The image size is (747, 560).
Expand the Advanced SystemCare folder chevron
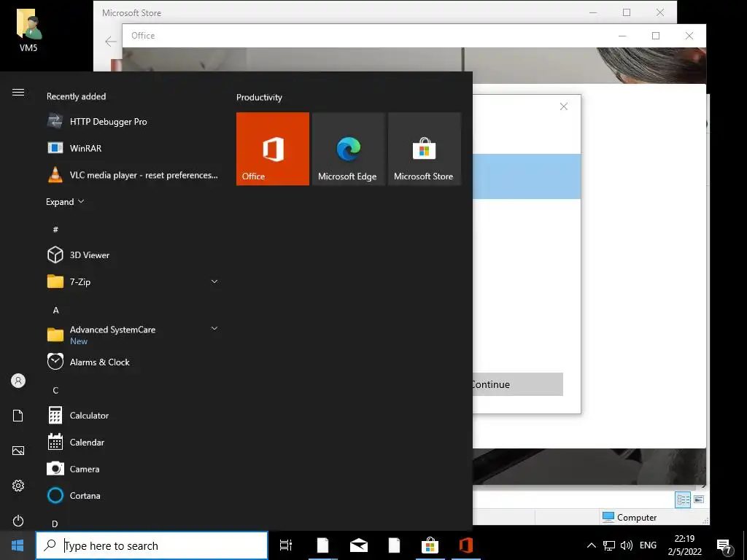pyautogui.click(x=214, y=328)
